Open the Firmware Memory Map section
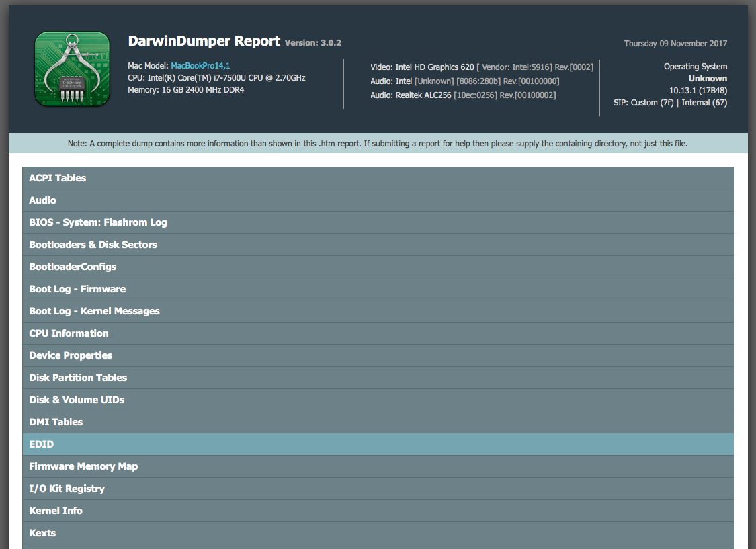The height and width of the screenshot is (549, 756). (x=83, y=466)
